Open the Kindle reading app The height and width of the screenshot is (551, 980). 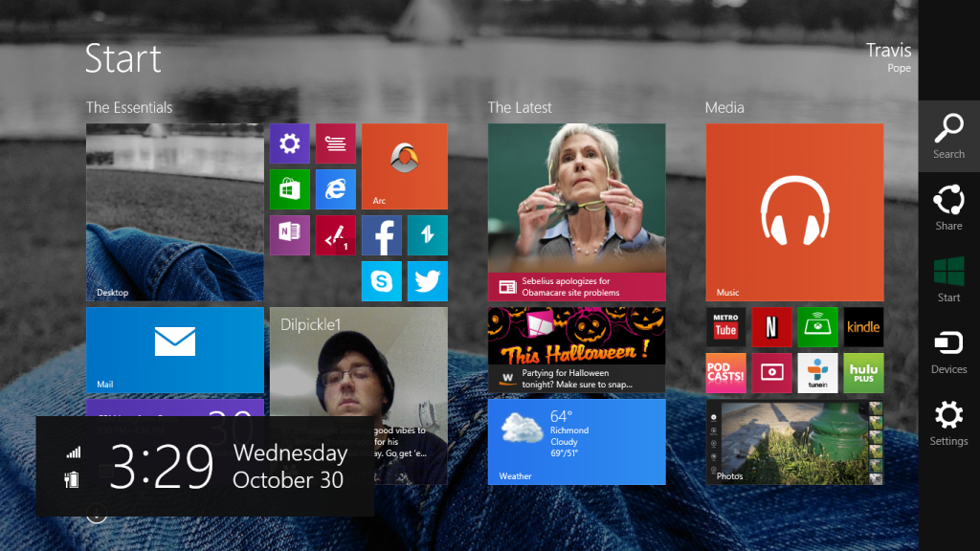pyautogui.click(x=863, y=327)
